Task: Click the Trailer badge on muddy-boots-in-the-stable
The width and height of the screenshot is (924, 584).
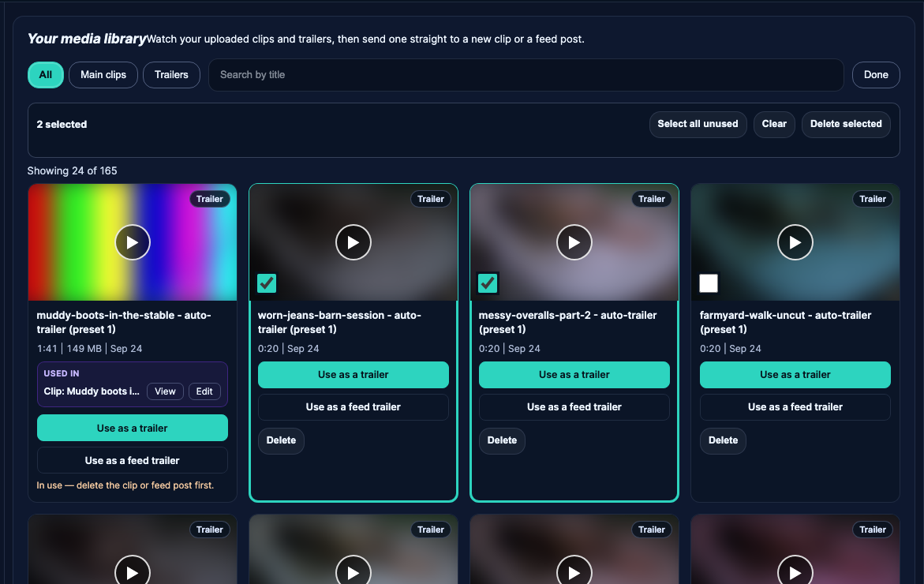Action: [x=210, y=199]
